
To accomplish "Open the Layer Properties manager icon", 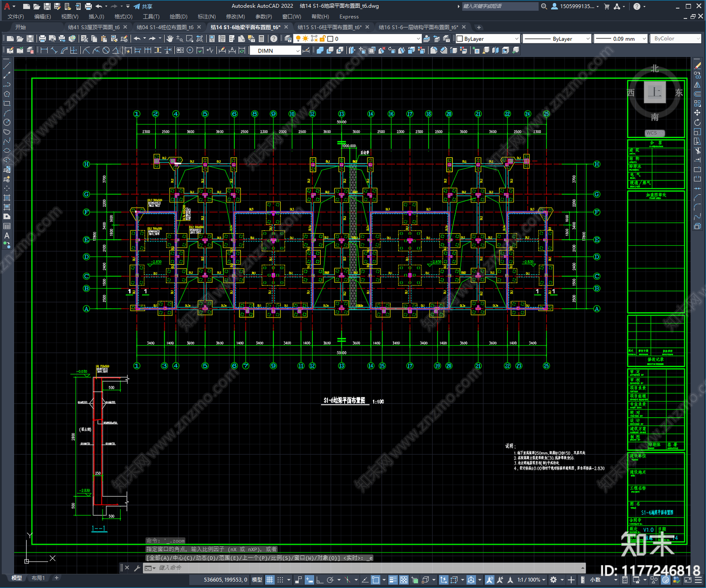I will (x=288, y=39).
